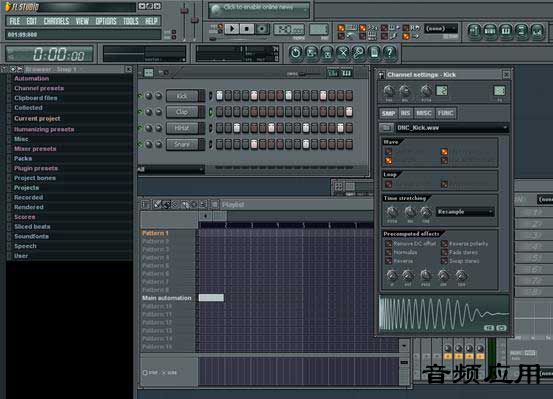
Task: Switch to the INS tab in Channel settings
Action: (405, 113)
